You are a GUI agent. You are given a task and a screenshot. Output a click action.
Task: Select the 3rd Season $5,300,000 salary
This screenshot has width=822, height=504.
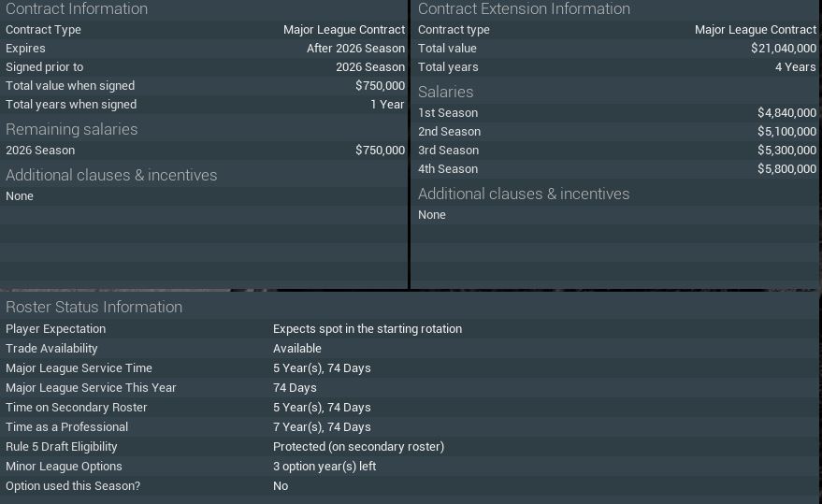[x=786, y=151]
